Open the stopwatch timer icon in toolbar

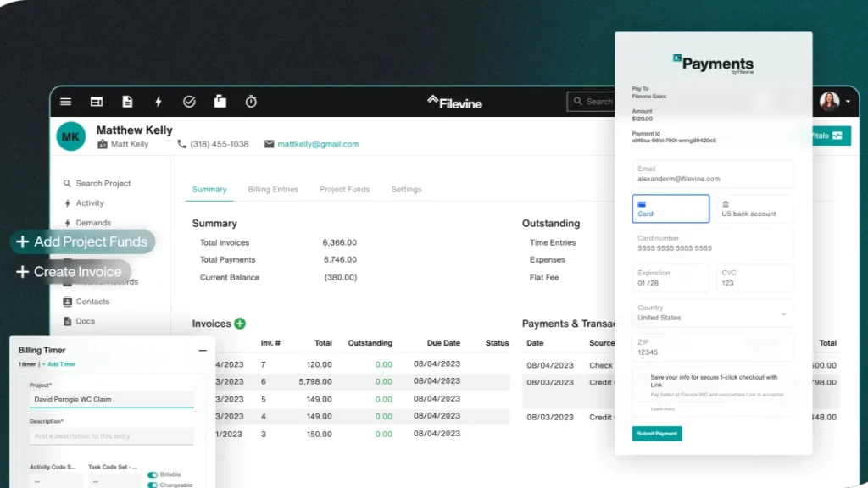[251, 102]
